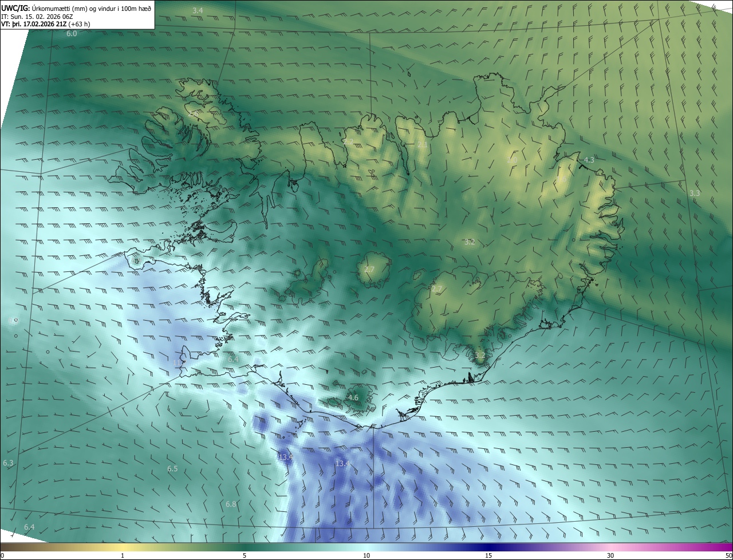The height and width of the screenshot is (560, 733).
Task: Click the 15 tick label on the color scale
Action: click(488, 555)
